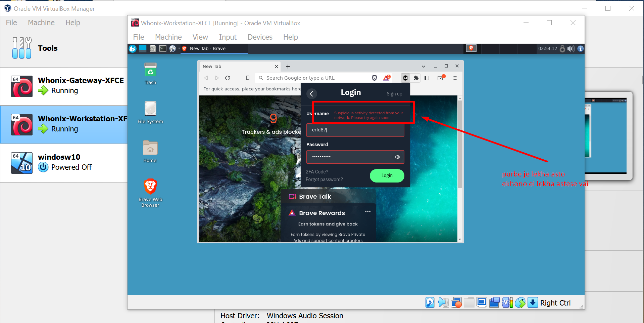The height and width of the screenshot is (323, 644).
Task: Click mouse integration status icon
Action: (x=520, y=302)
